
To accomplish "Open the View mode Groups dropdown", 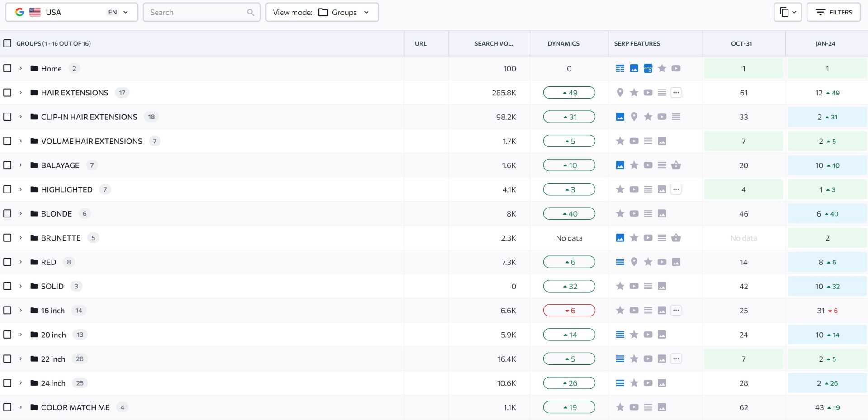I will point(322,12).
